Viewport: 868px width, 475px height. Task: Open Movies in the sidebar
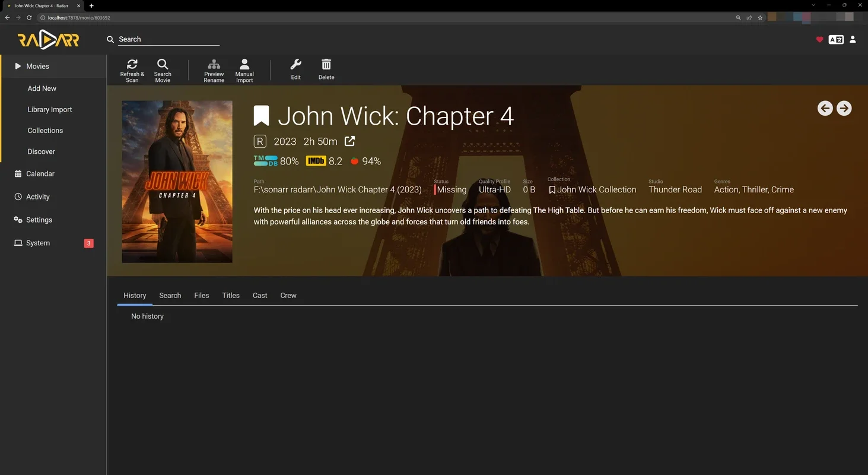(x=53, y=66)
